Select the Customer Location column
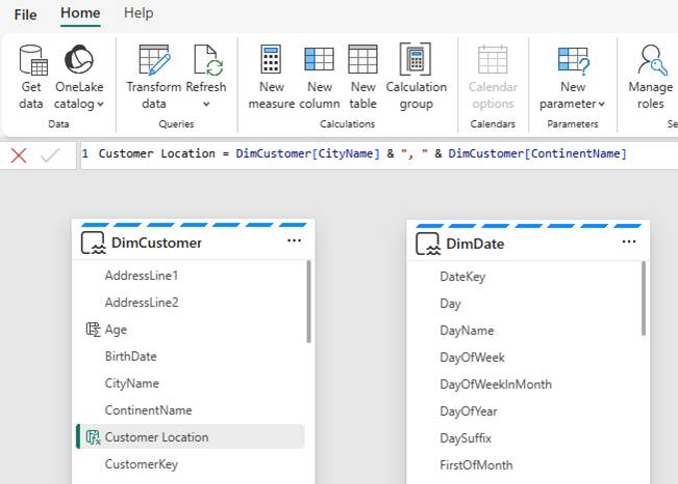 click(x=191, y=437)
